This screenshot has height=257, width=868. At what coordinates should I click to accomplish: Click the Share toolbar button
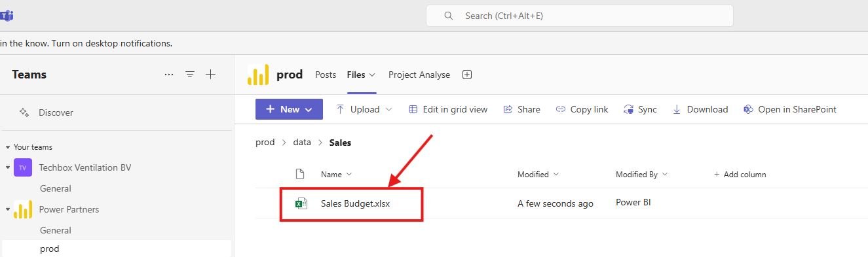coord(521,109)
